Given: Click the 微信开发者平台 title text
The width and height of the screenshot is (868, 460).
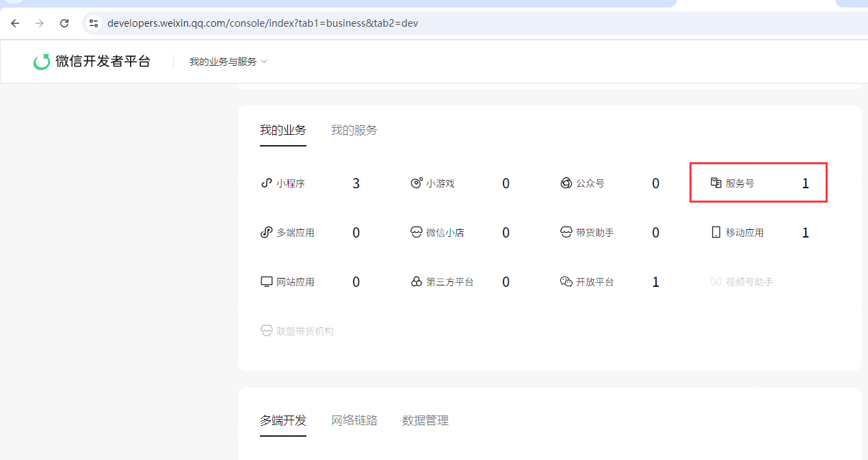Looking at the screenshot, I should (x=103, y=62).
